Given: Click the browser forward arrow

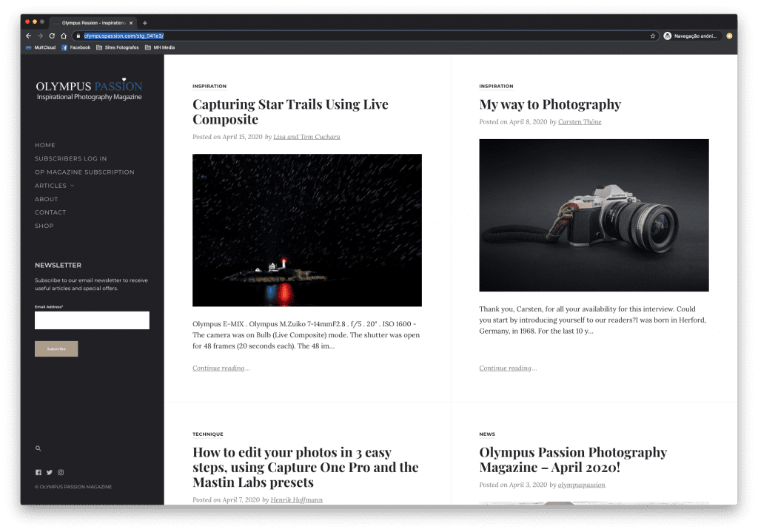Looking at the screenshot, I should [x=40, y=36].
